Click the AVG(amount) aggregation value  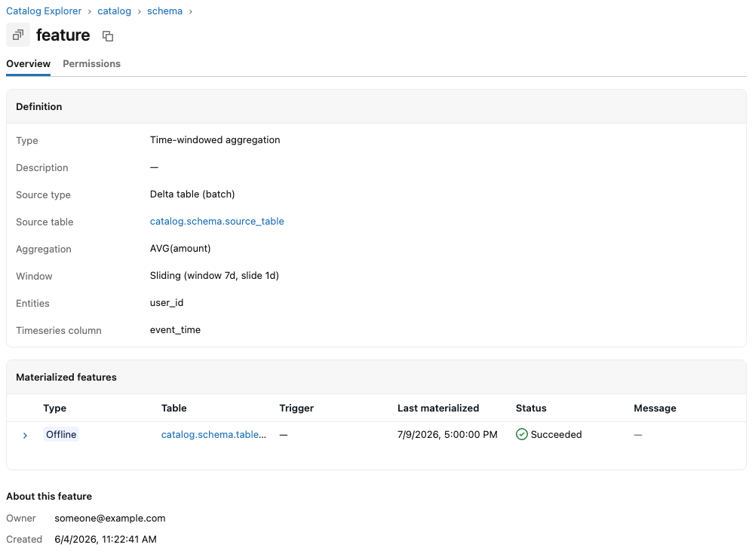(x=180, y=249)
